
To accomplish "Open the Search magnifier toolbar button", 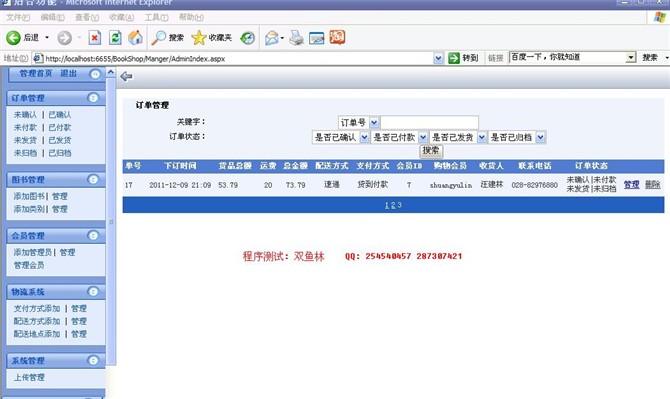I will 168,38.
